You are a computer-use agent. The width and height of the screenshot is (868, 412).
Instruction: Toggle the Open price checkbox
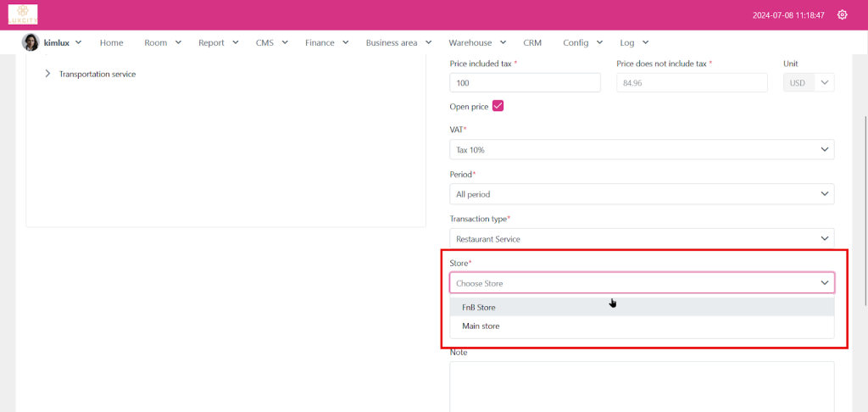coord(498,106)
